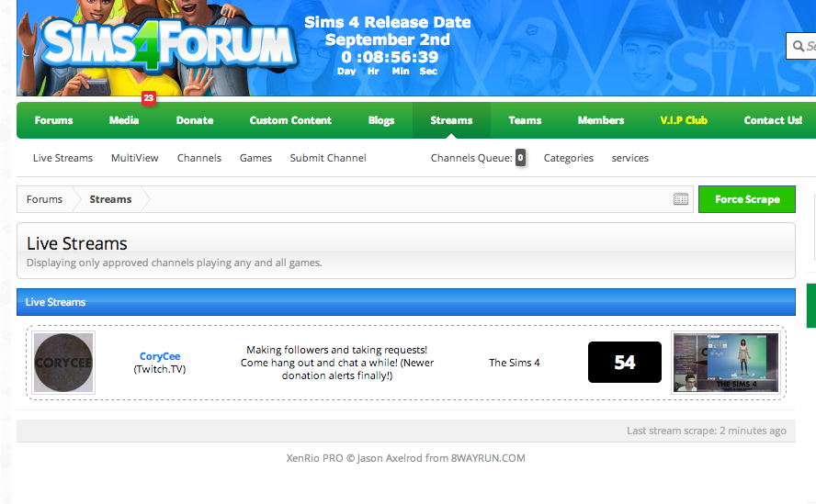Click the Sims 4 Forum logo
Screen dimensions: 816x504
coord(168,45)
